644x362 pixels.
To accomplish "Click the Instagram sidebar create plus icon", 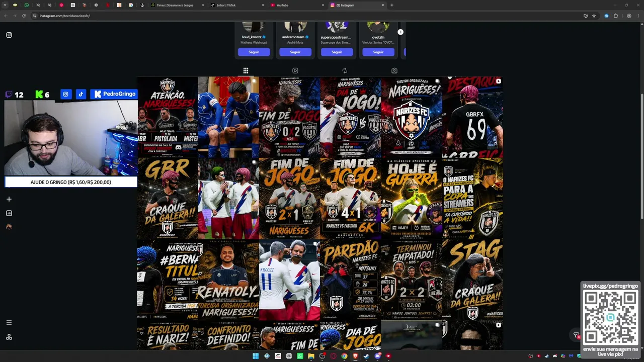I will coord(9,199).
